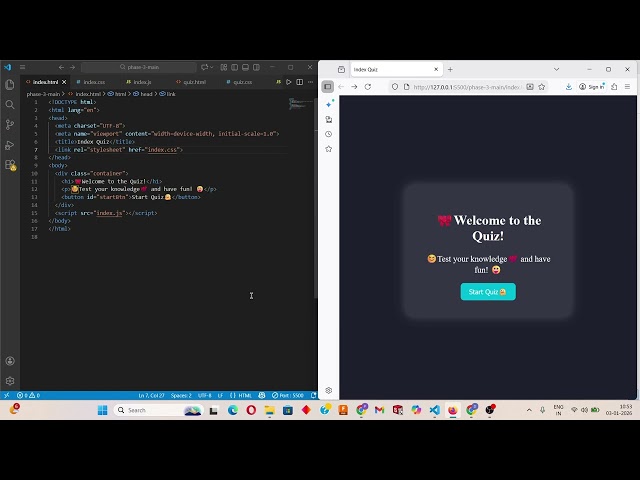Change indentation via Spaces: 2
The width and height of the screenshot is (640, 480).
(x=181, y=395)
